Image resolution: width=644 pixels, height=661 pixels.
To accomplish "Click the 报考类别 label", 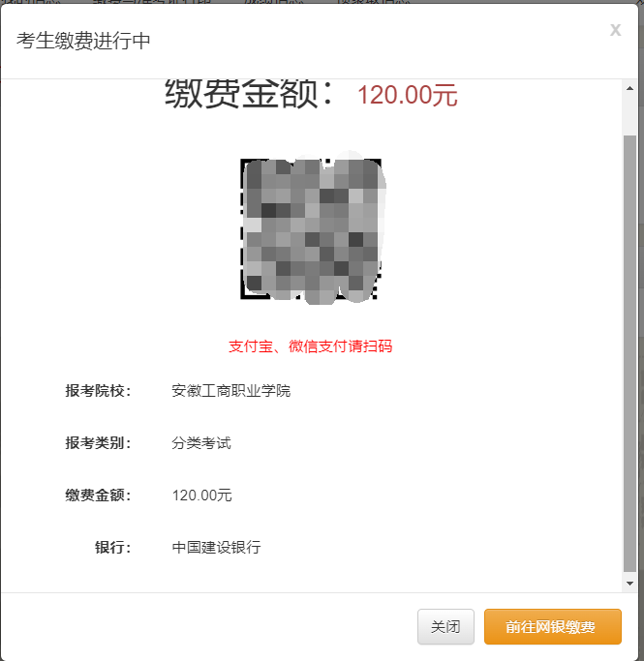I will [98, 443].
